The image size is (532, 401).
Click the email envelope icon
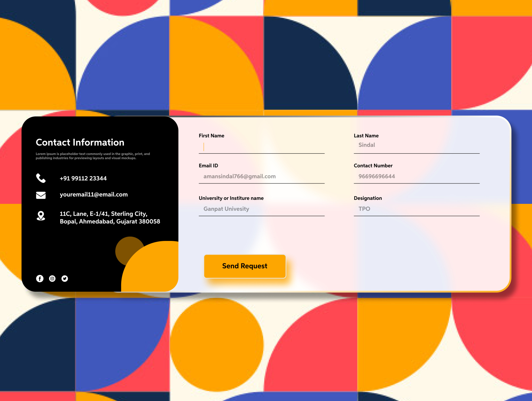click(x=41, y=195)
